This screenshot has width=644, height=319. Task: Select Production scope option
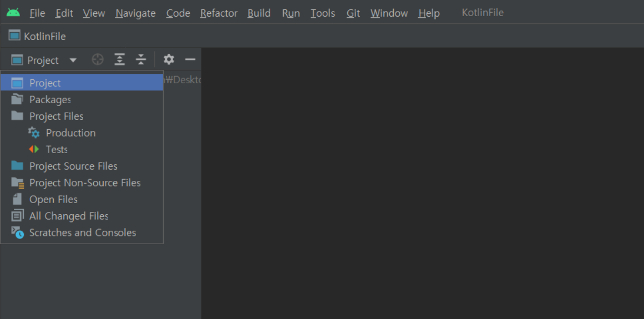coord(82,133)
